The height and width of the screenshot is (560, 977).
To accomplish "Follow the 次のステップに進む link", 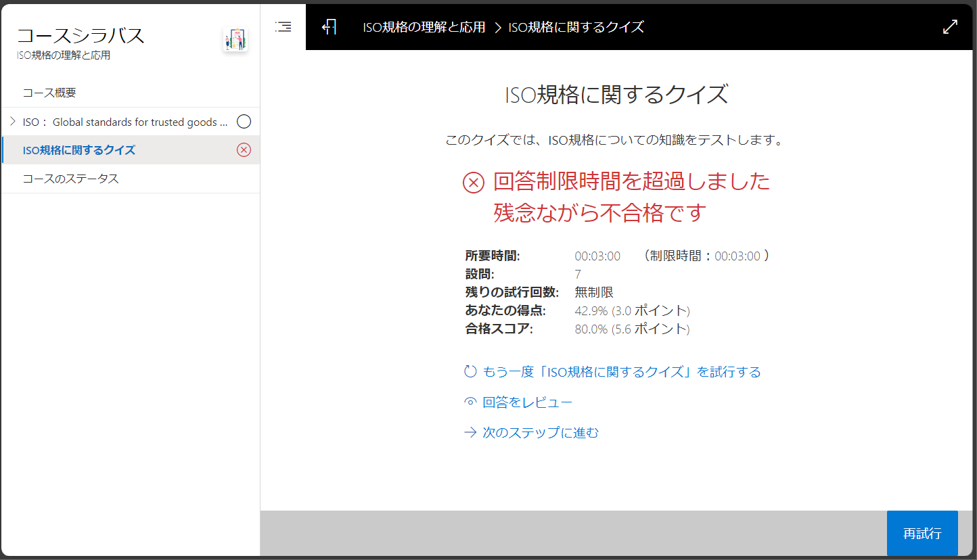I will (x=541, y=433).
